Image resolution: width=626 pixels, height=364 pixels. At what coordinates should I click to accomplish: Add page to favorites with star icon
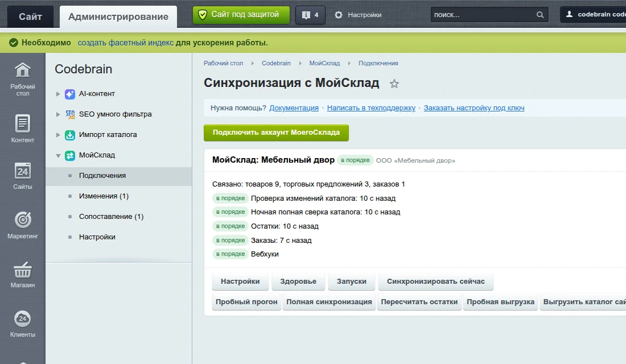(394, 84)
